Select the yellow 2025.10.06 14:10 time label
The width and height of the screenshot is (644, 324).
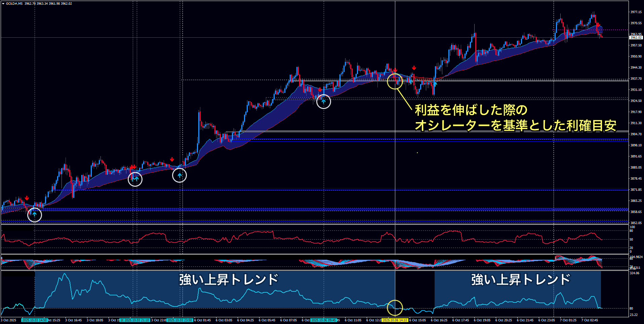click(x=395, y=320)
